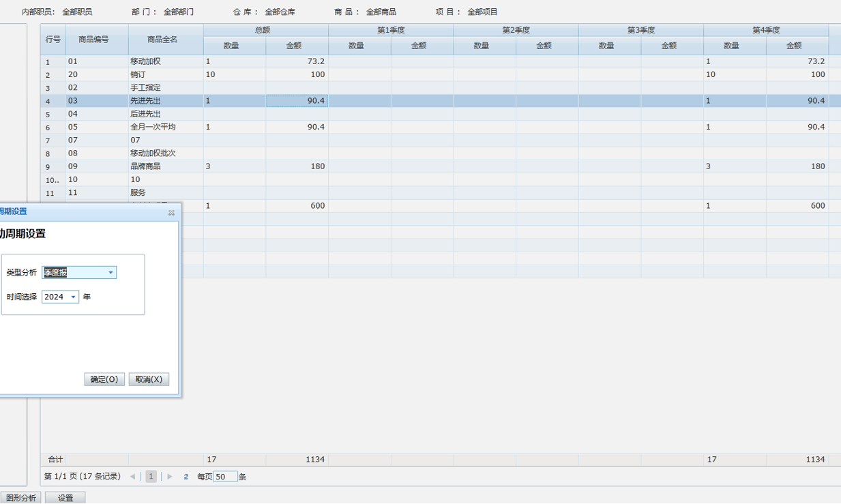Select page number 1 in pagination

click(151, 477)
